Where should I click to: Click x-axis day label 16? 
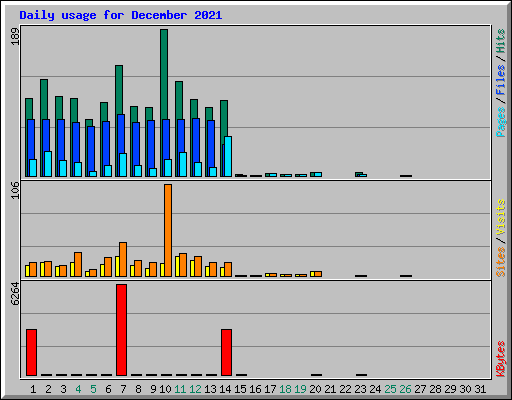click(x=255, y=389)
